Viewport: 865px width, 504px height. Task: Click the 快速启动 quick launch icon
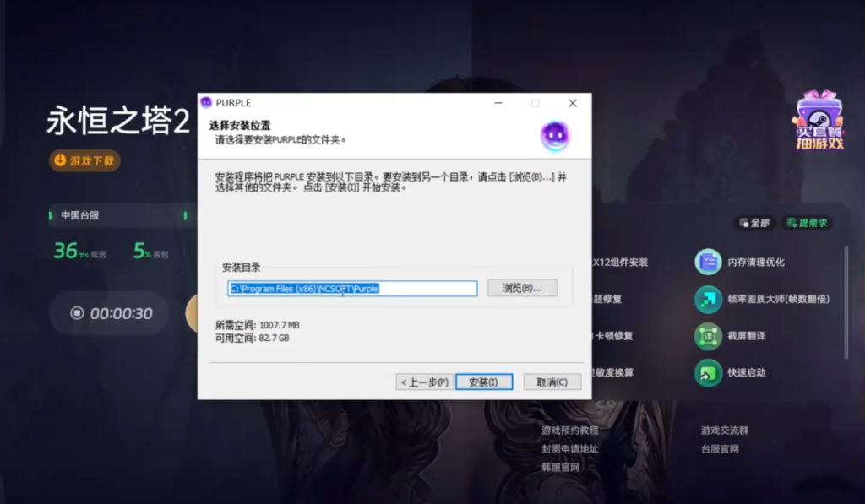coord(708,372)
